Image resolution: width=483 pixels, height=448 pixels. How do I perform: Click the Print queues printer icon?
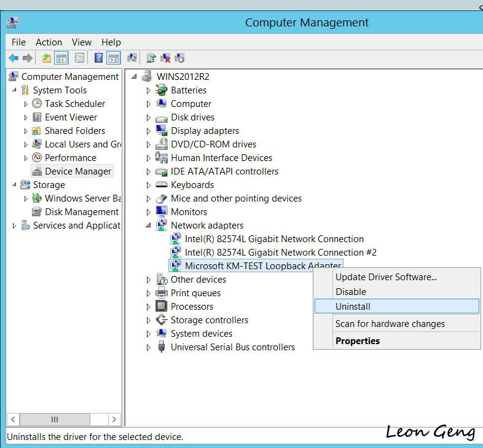pos(161,293)
